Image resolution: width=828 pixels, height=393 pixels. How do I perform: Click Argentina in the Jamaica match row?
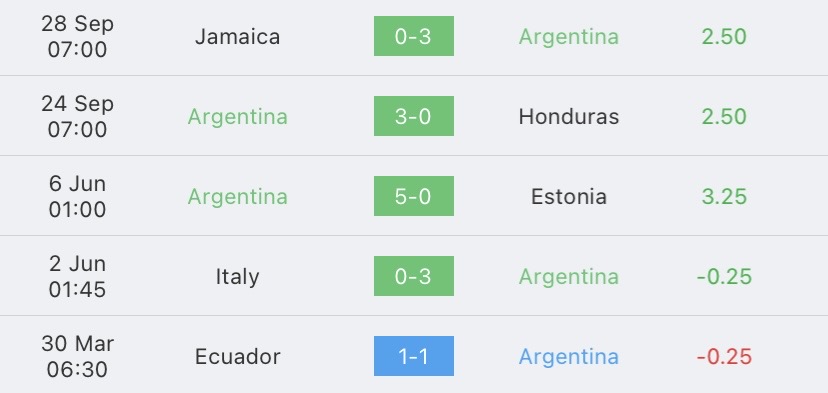(x=569, y=37)
